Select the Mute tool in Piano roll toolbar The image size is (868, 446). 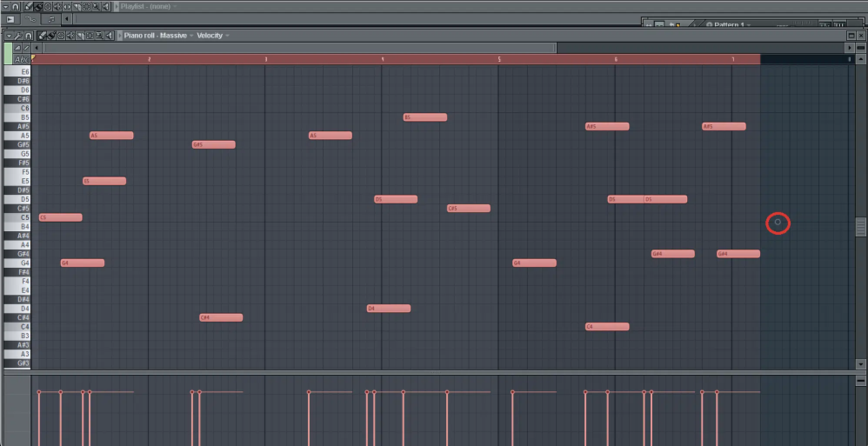(x=70, y=35)
